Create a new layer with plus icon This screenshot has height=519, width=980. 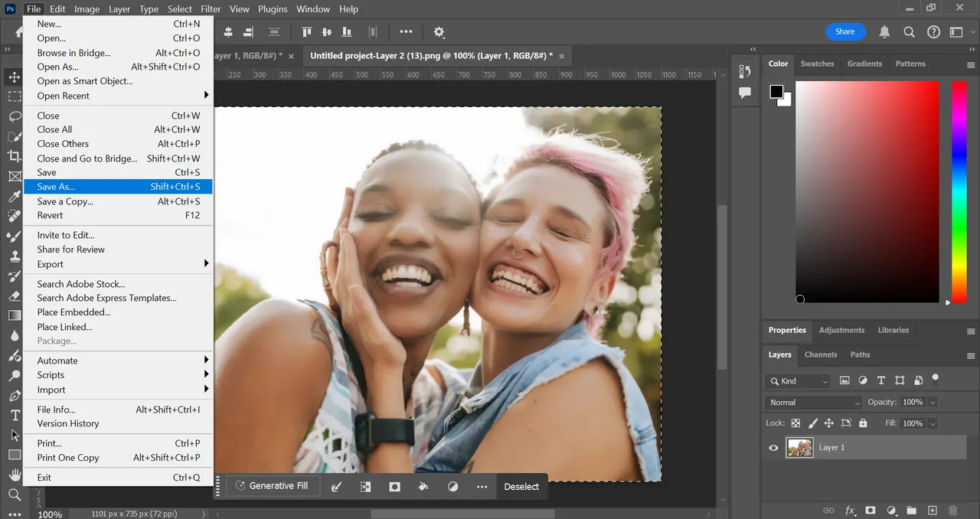(x=932, y=510)
